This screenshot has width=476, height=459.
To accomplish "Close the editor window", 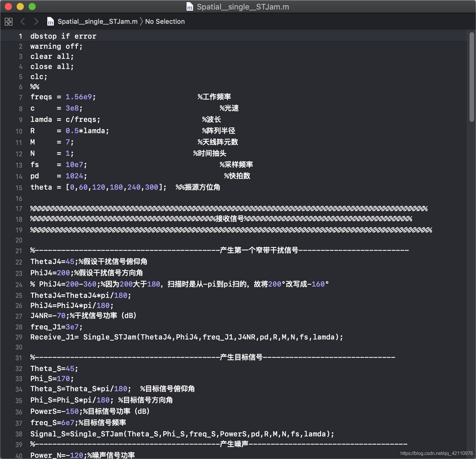I will pos(8,7).
